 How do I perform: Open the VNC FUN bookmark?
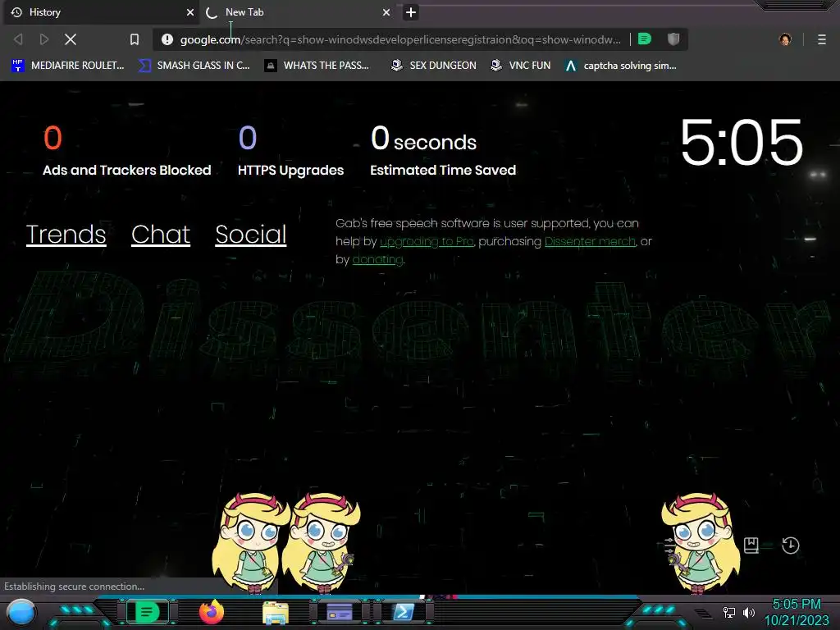pos(521,66)
